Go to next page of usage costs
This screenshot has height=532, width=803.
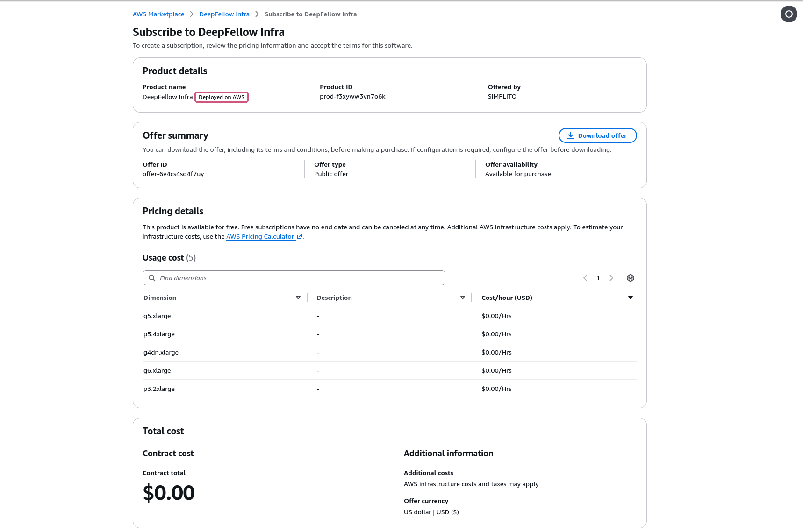611,278
